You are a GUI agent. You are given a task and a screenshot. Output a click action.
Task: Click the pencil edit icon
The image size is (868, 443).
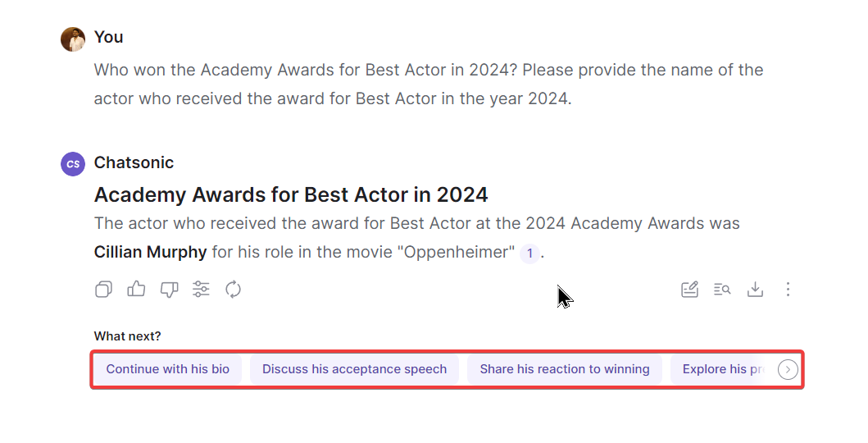click(x=689, y=289)
